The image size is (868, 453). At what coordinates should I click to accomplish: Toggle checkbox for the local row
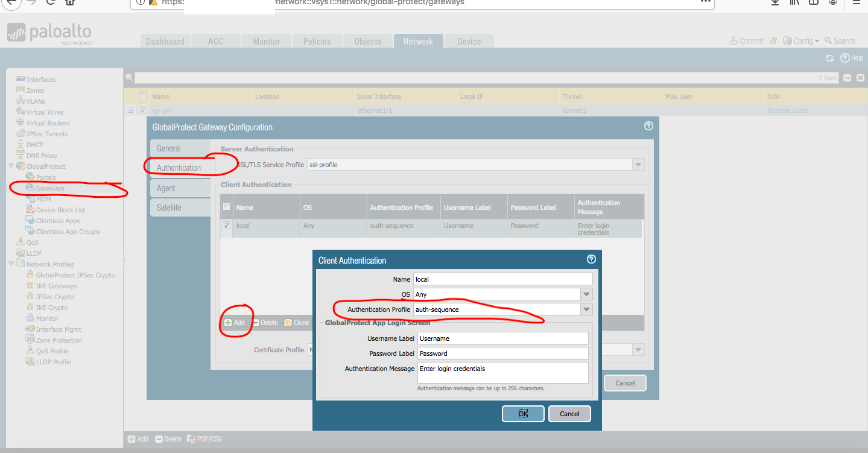click(x=227, y=226)
